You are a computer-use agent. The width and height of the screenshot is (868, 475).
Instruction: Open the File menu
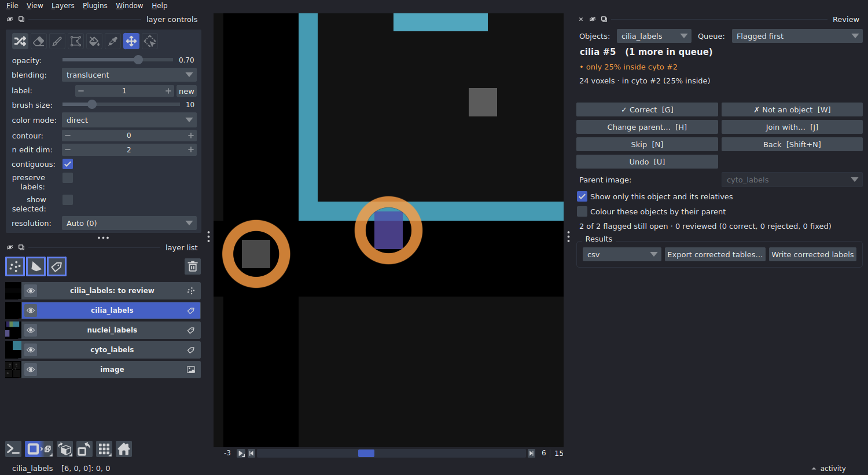12,5
